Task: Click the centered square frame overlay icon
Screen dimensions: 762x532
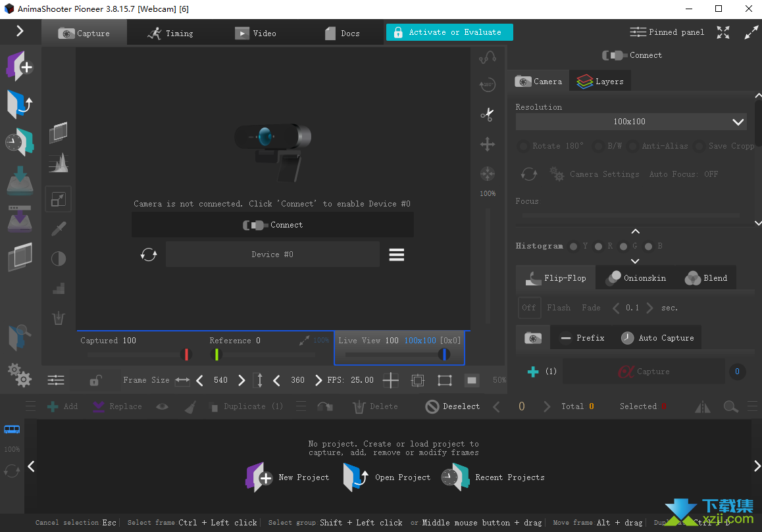Action: click(x=417, y=380)
